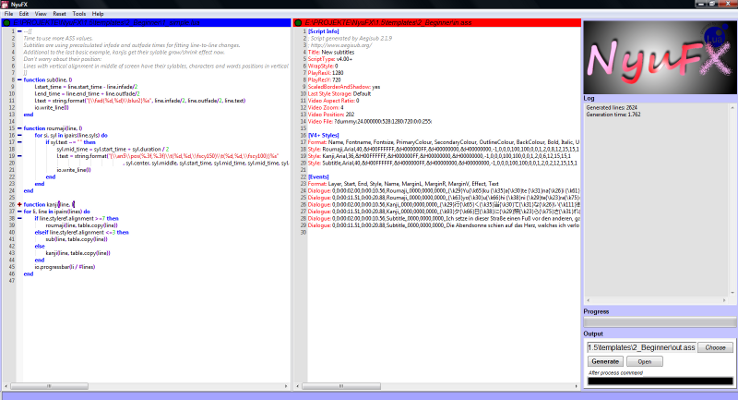Click the 'function roumaji(line, l)' code line
Image resolution: width=738 pixels, height=400 pixels.
pos(53,128)
